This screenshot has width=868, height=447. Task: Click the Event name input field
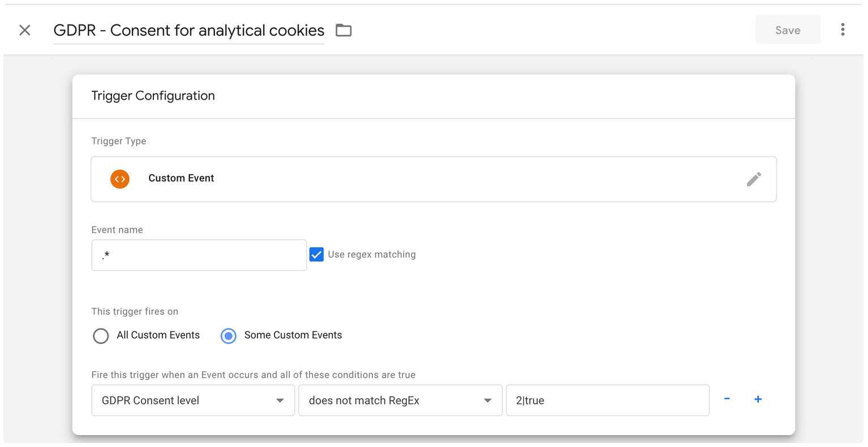tap(199, 255)
